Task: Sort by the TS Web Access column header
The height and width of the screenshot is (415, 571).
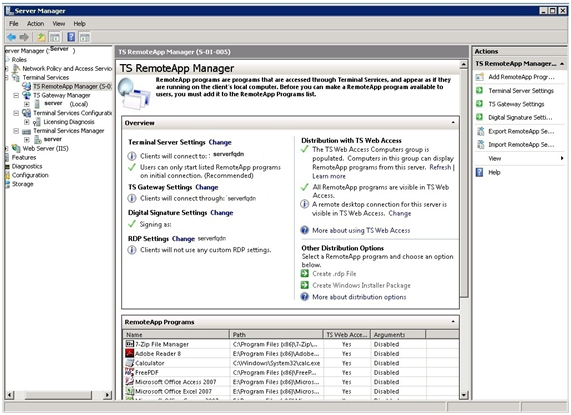Action: point(347,334)
